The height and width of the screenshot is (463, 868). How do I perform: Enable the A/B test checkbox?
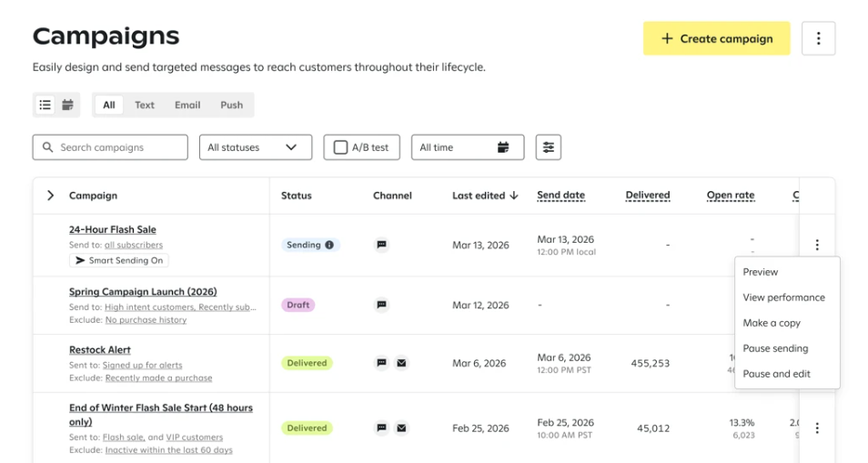click(341, 147)
